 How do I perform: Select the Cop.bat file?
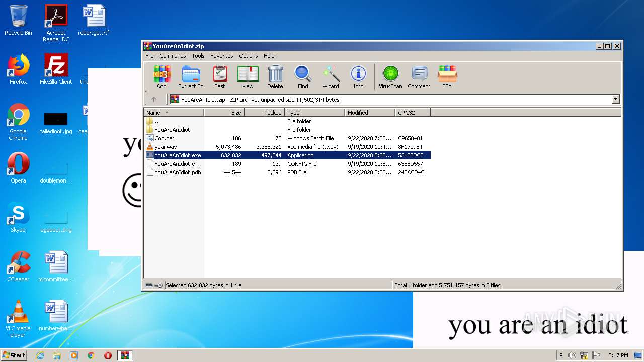point(287,138)
